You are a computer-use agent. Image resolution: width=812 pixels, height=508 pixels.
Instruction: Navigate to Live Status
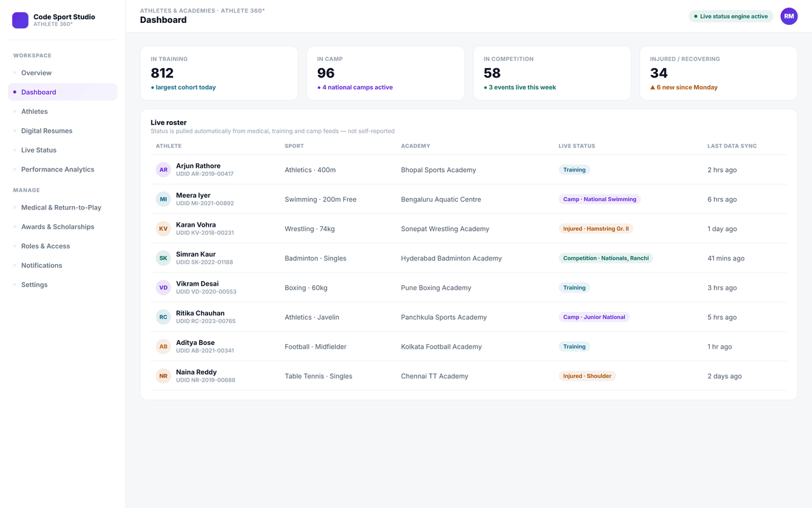pos(63,150)
